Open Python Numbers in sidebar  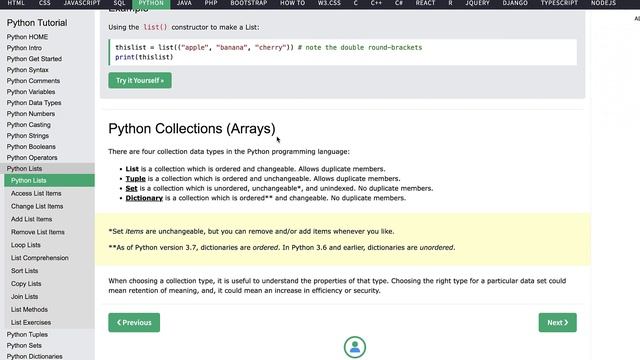[31, 114]
